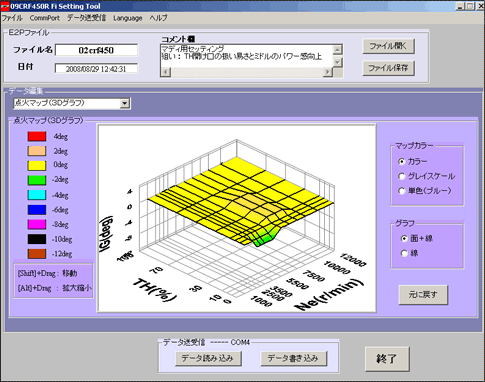Select the カラー map color option

click(402, 162)
